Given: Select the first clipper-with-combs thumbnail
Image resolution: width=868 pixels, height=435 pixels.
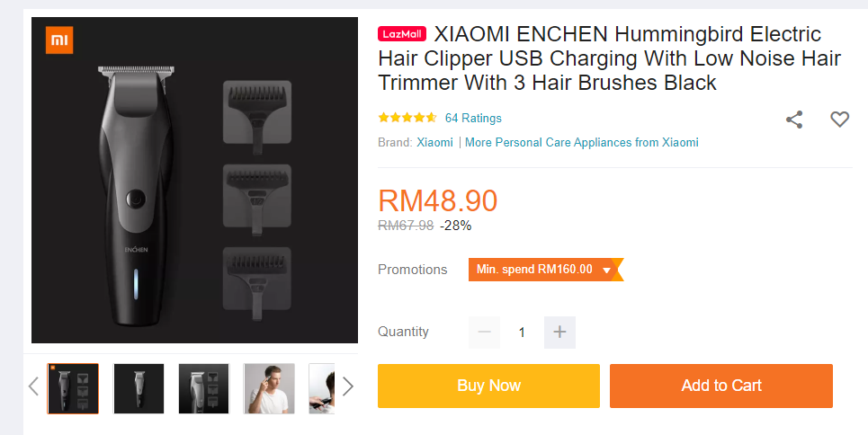Looking at the screenshot, I should click(x=73, y=388).
